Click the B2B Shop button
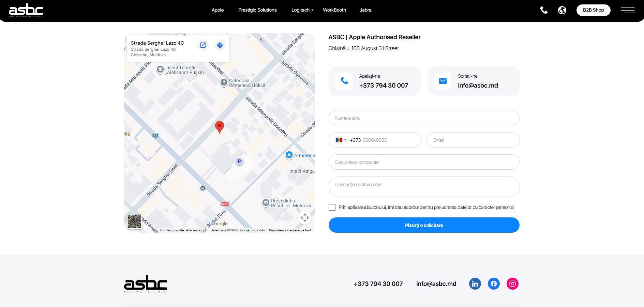 [593, 10]
